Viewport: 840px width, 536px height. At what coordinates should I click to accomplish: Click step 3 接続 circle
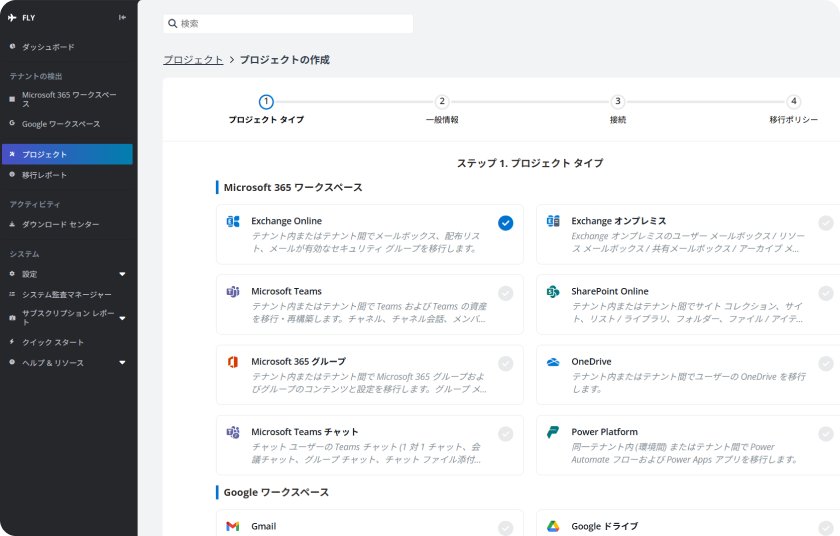tap(618, 102)
